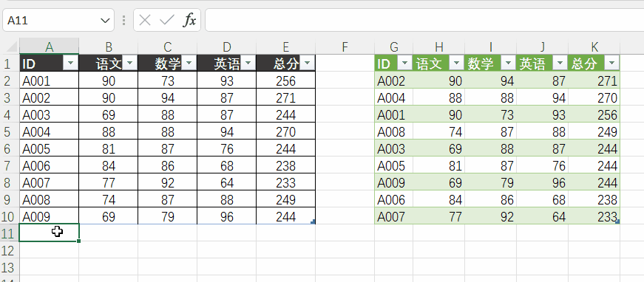This screenshot has width=644, height=282.
Task: Open filter dropdown for 语文 in column B
Action: coord(129,63)
